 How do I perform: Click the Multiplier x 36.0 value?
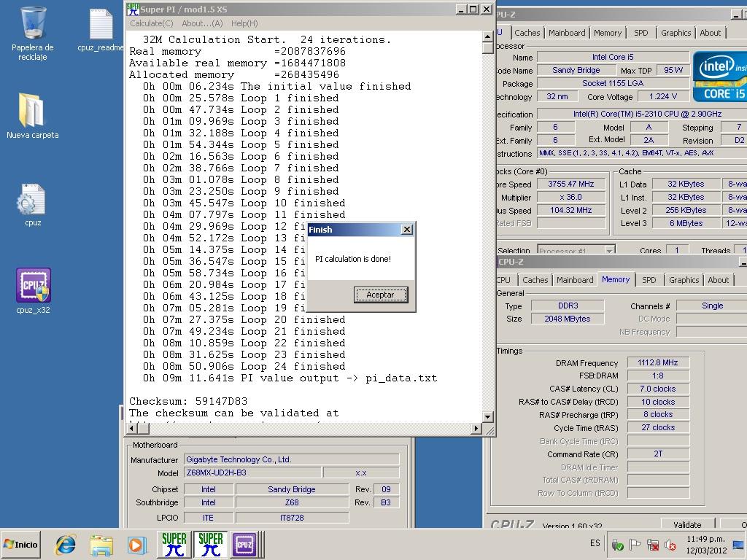tap(570, 197)
